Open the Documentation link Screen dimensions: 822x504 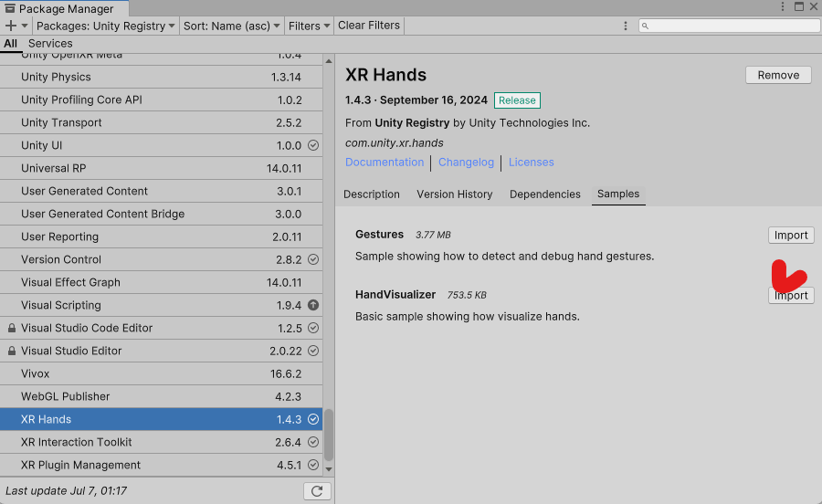pyautogui.click(x=385, y=163)
